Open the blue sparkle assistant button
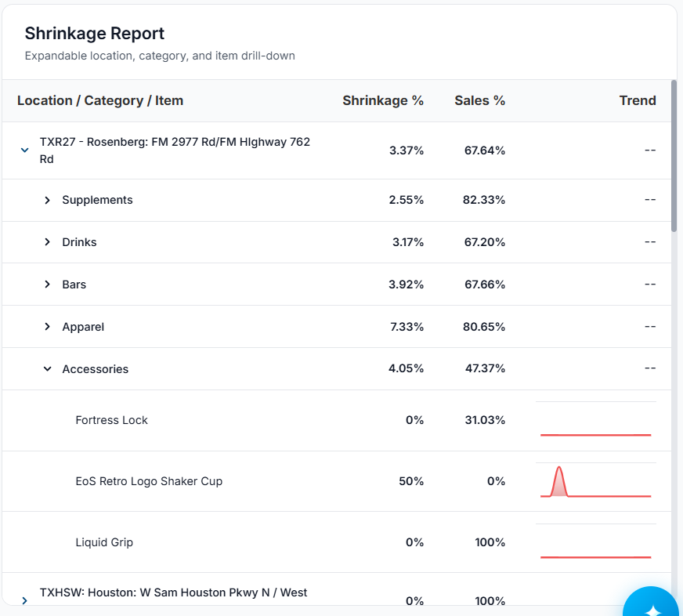Screen dimensions: 683x616 tap(651, 603)
